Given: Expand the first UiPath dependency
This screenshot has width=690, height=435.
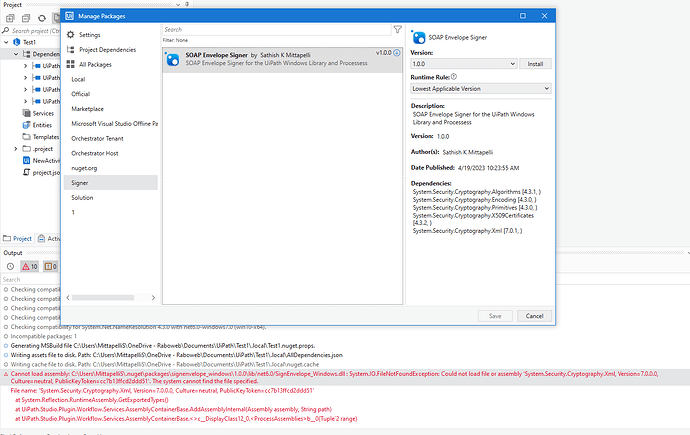Looking at the screenshot, I should click(x=25, y=66).
